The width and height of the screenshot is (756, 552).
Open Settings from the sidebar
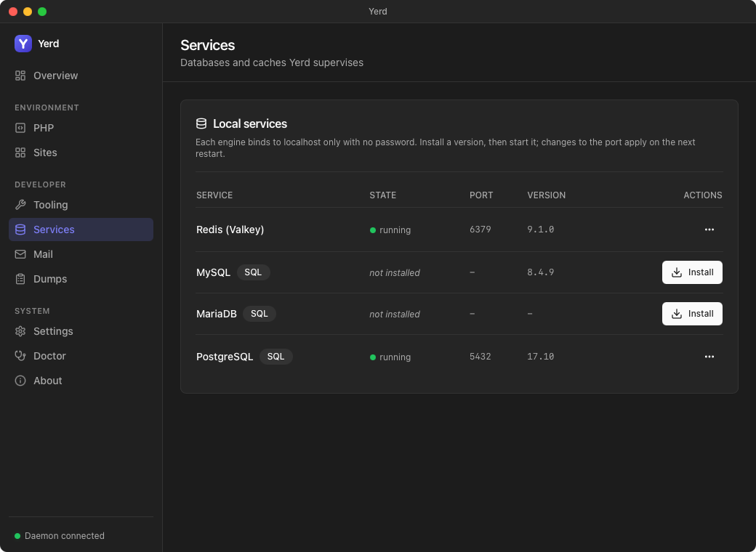(81, 331)
